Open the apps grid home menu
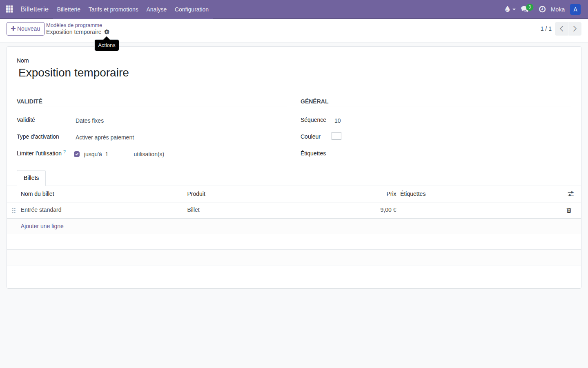The image size is (588, 368). 9,9
